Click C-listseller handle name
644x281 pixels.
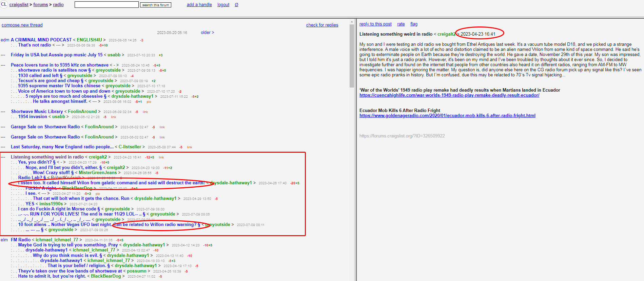(x=130, y=147)
